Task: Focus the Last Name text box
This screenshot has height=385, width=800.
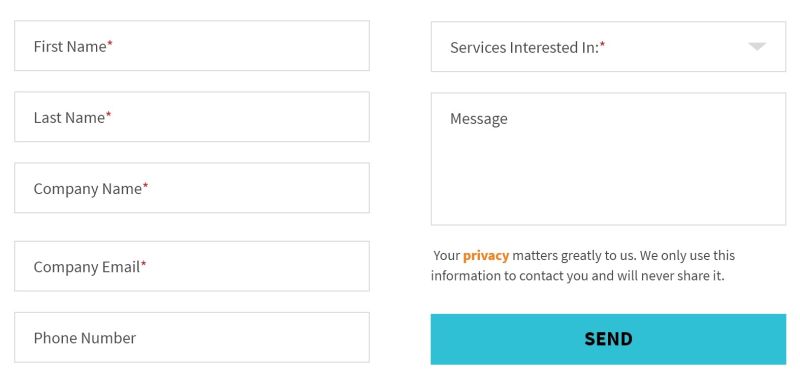Action: click(x=192, y=117)
